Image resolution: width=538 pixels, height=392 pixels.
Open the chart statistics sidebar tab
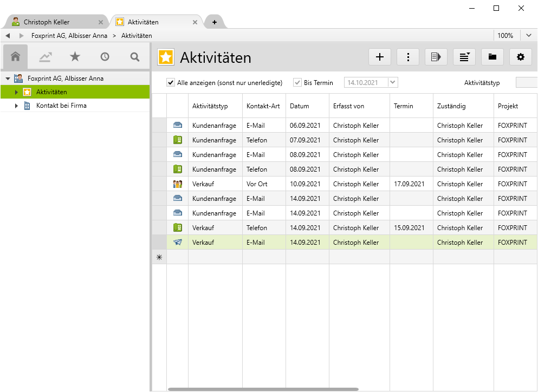(x=45, y=57)
